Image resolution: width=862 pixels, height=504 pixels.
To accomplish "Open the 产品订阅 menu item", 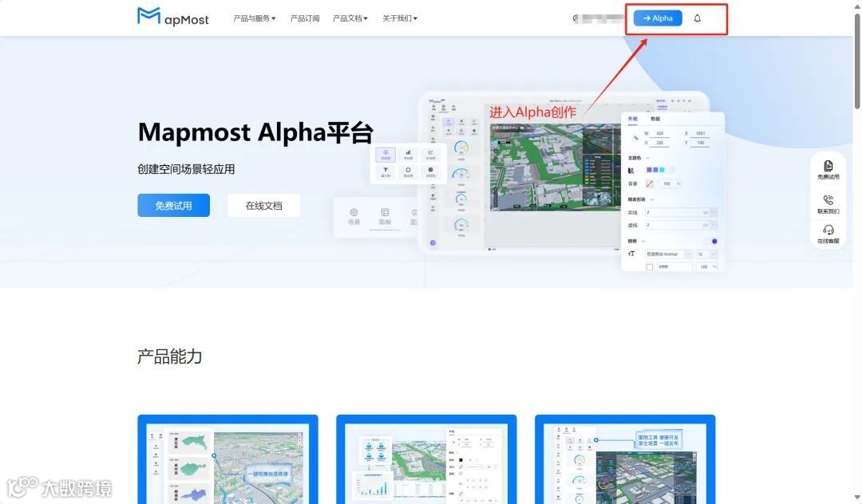I will (305, 18).
